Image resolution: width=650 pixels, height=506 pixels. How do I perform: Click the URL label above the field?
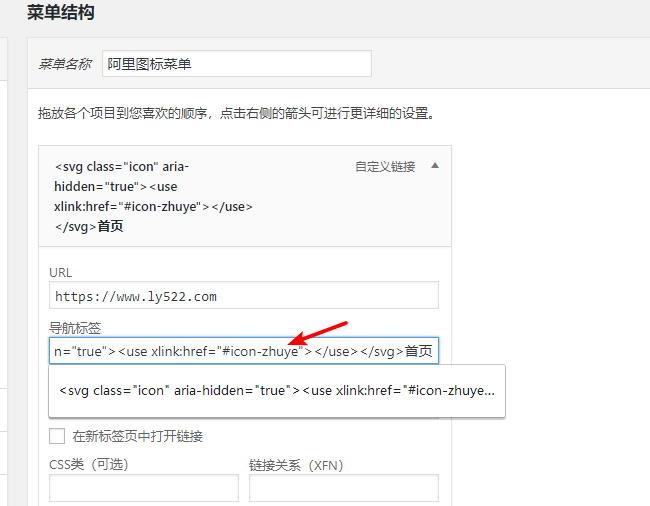click(60, 272)
